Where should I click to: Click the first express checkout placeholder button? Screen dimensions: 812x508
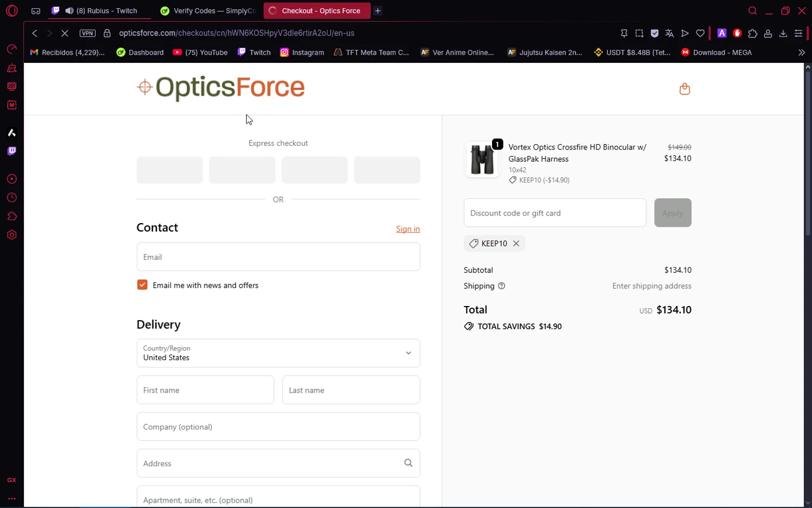tap(169, 170)
